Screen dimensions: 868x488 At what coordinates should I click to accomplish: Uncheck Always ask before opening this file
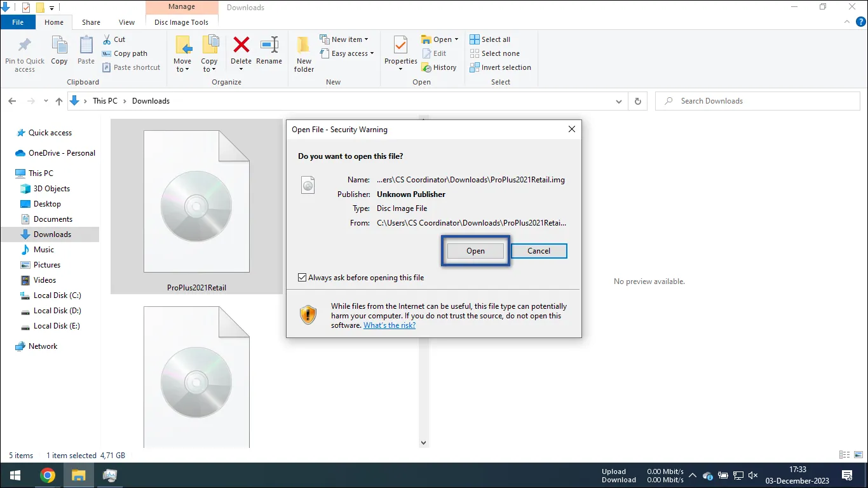(x=302, y=277)
